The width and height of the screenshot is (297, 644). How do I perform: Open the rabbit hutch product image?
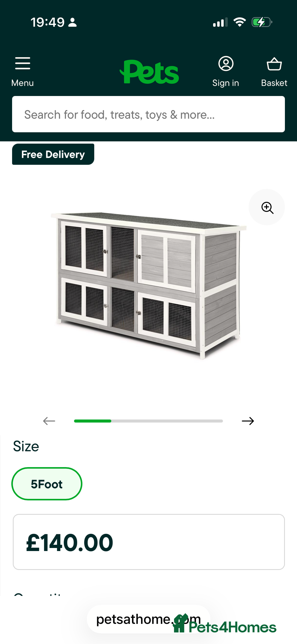[x=148, y=285]
